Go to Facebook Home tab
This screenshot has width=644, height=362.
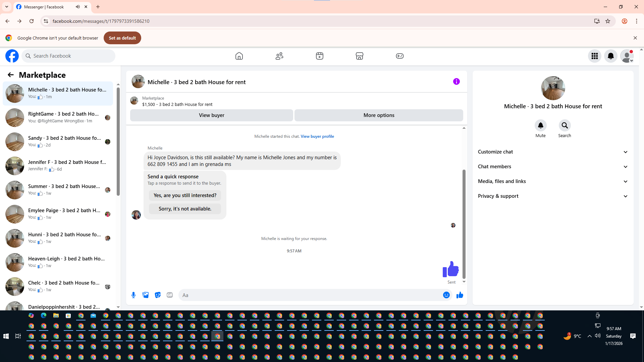(239, 56)
